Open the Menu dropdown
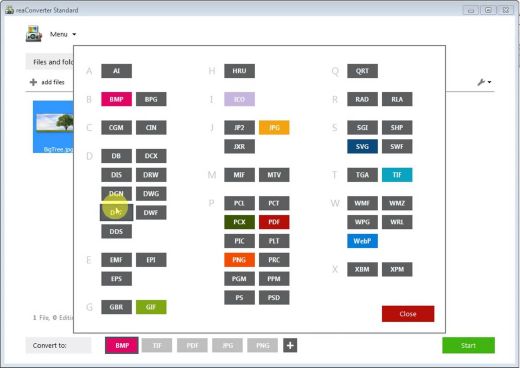Viewport: 520px width, 368px height. [63, 34]
